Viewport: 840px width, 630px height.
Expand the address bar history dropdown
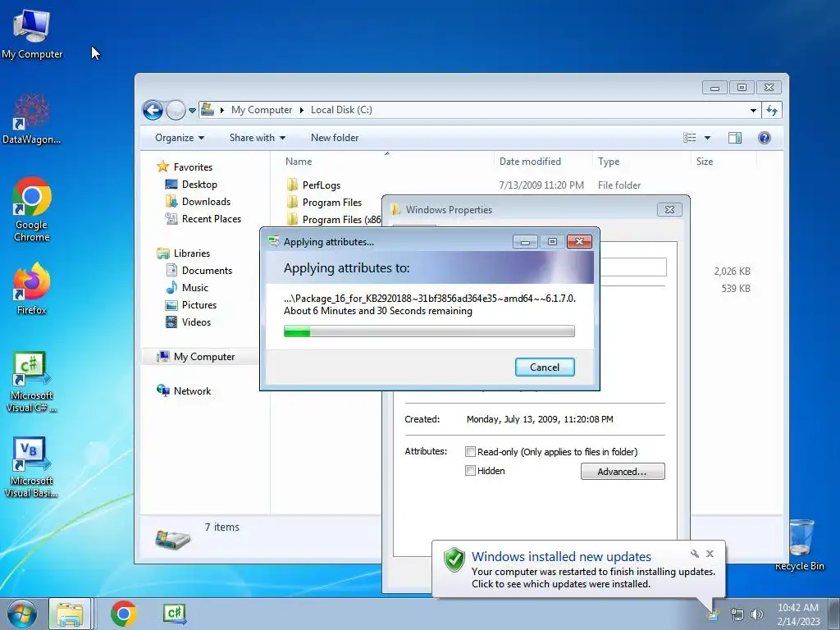[x=753, y=111]
